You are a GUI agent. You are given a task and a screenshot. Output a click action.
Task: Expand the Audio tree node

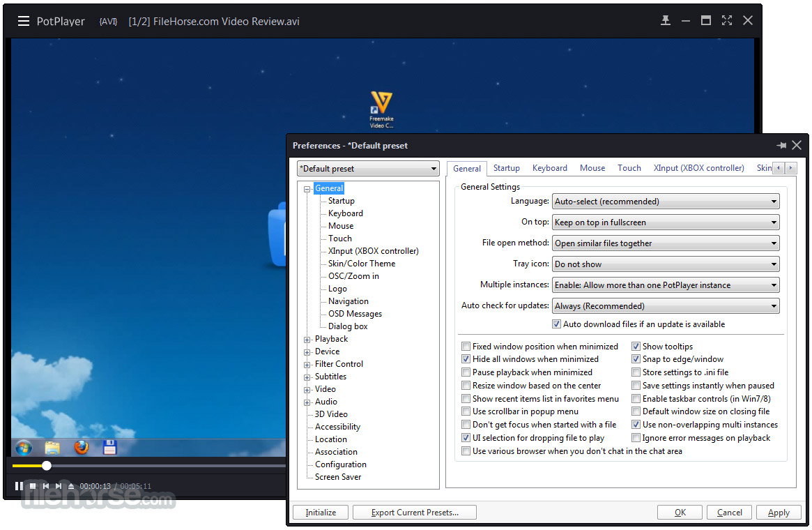(x=307, y=402)
